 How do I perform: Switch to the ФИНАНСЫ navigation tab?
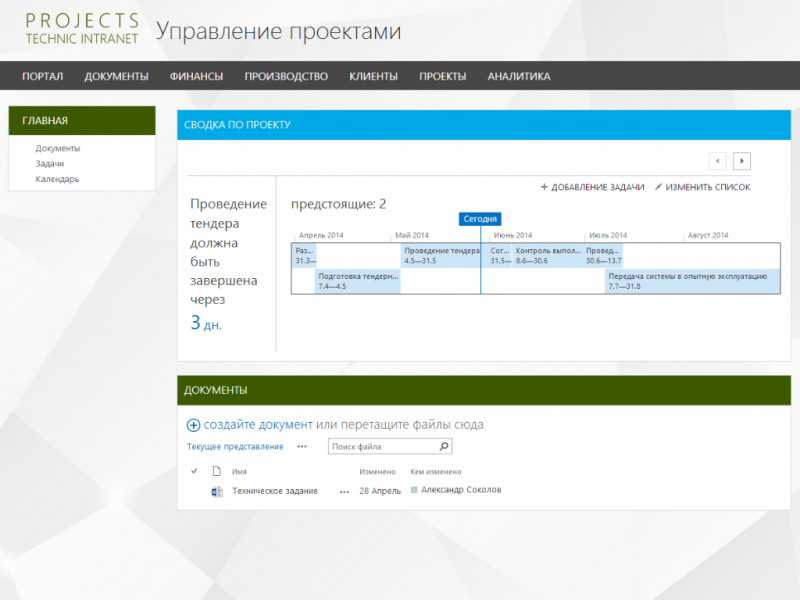195,75
